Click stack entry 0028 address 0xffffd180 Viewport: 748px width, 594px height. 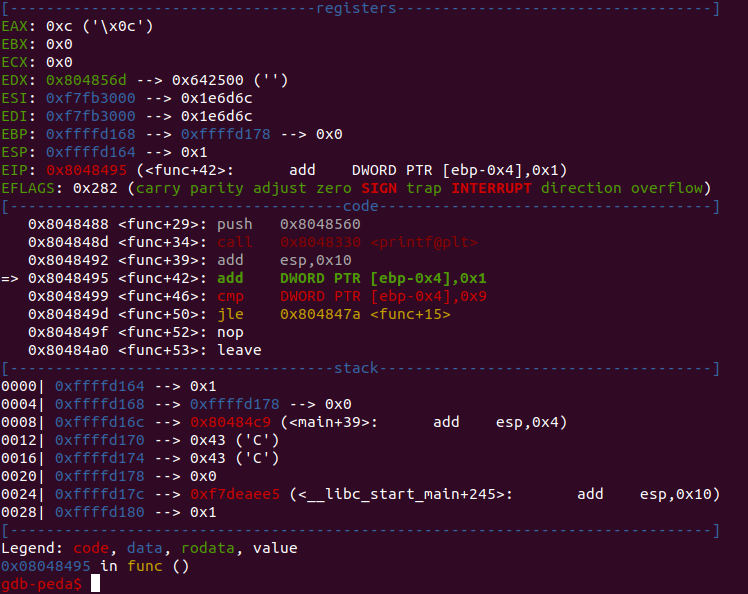(x=100, y=512)
